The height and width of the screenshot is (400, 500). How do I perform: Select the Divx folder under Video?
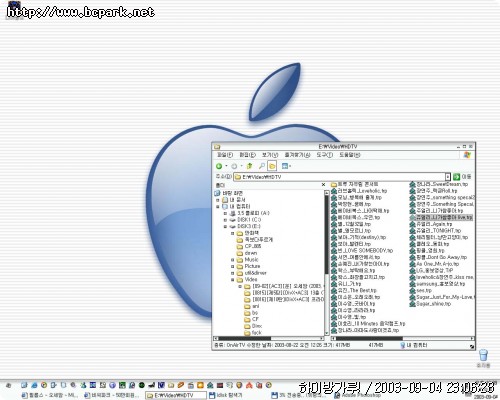(253, 326)
